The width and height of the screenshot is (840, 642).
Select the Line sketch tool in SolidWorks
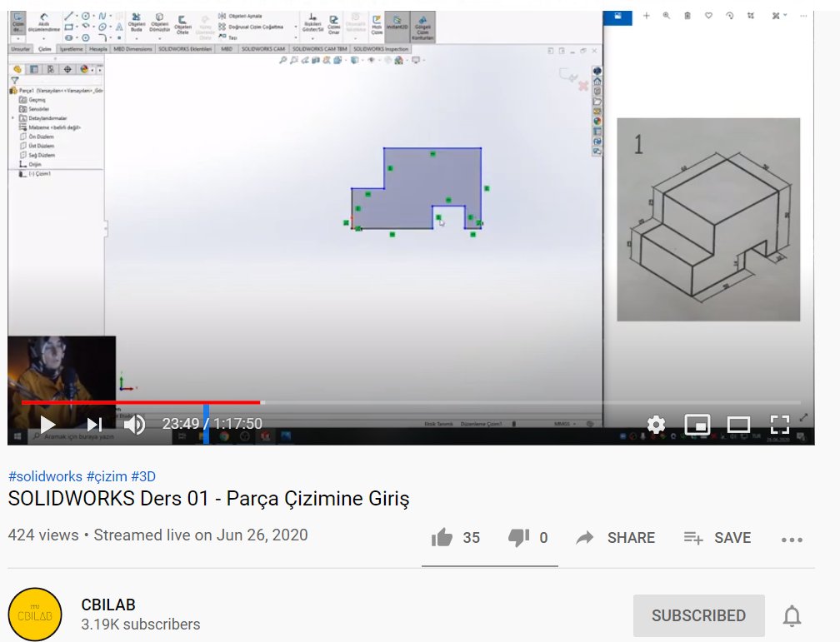68,17
